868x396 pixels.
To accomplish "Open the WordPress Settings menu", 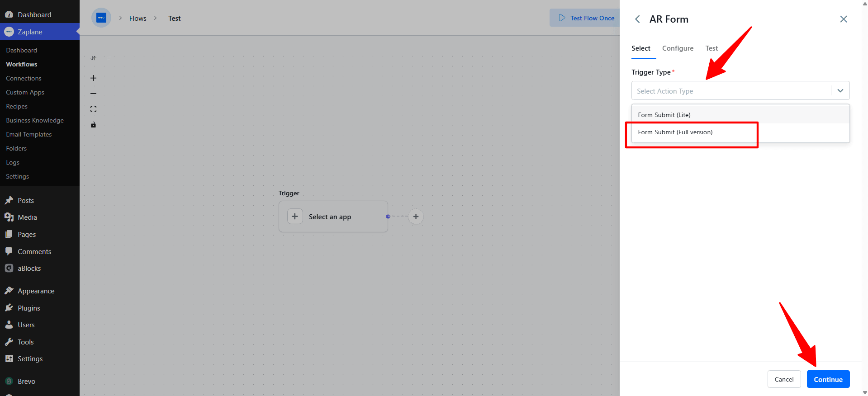I will coord(40,358).
